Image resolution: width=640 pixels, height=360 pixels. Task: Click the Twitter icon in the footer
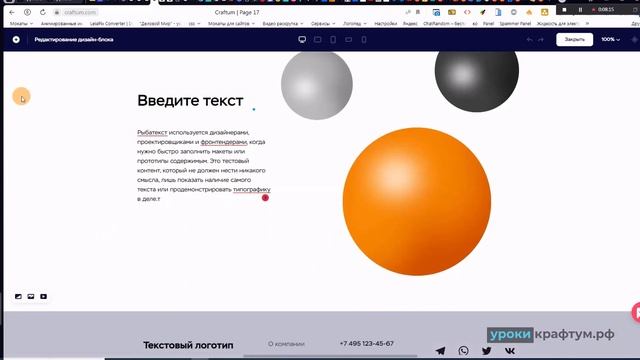pyautogui.click(x=487, y=351)
